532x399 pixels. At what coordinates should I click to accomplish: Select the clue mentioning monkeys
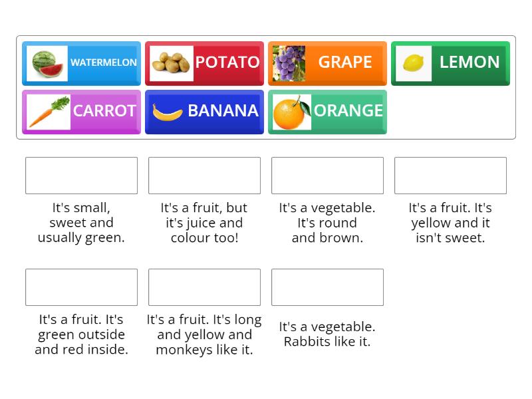pos(204,334)
